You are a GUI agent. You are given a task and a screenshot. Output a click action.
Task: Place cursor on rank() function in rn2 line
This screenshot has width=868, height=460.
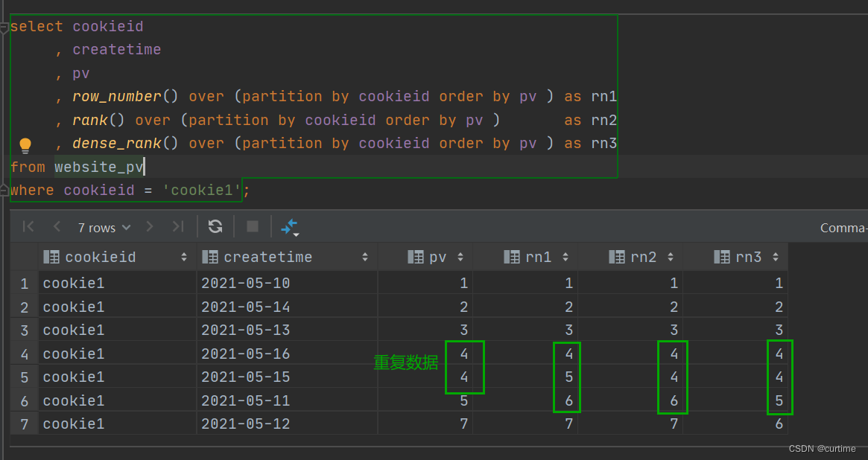click(98, 121)
